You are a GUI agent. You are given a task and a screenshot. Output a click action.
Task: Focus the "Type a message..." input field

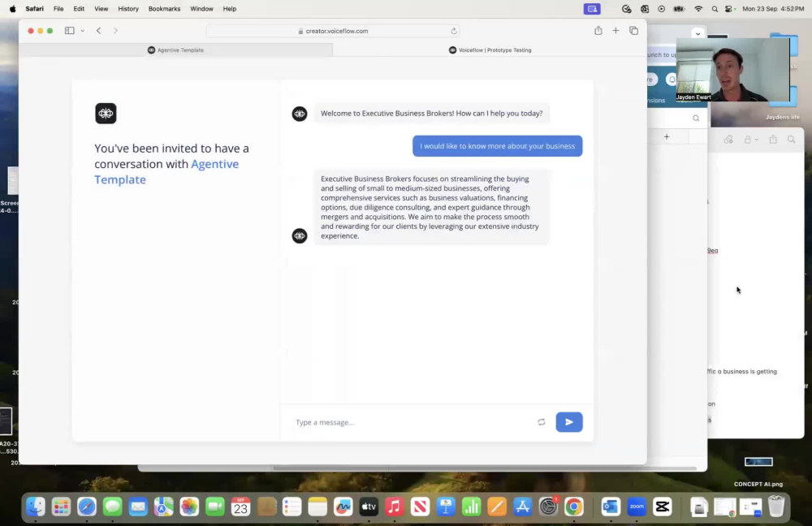pyautogui.click(x=412, y=422)
